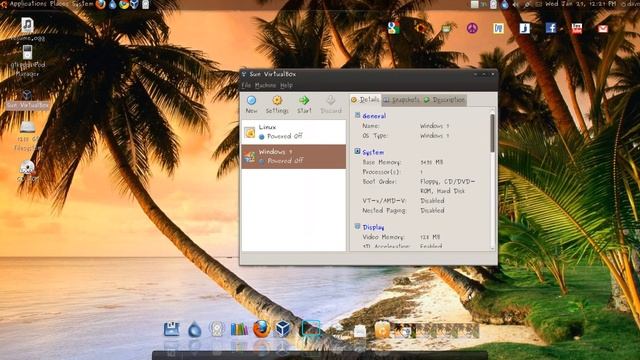
Task: Click the blue J desktop shortcut icon
Action: click(524, 28)
